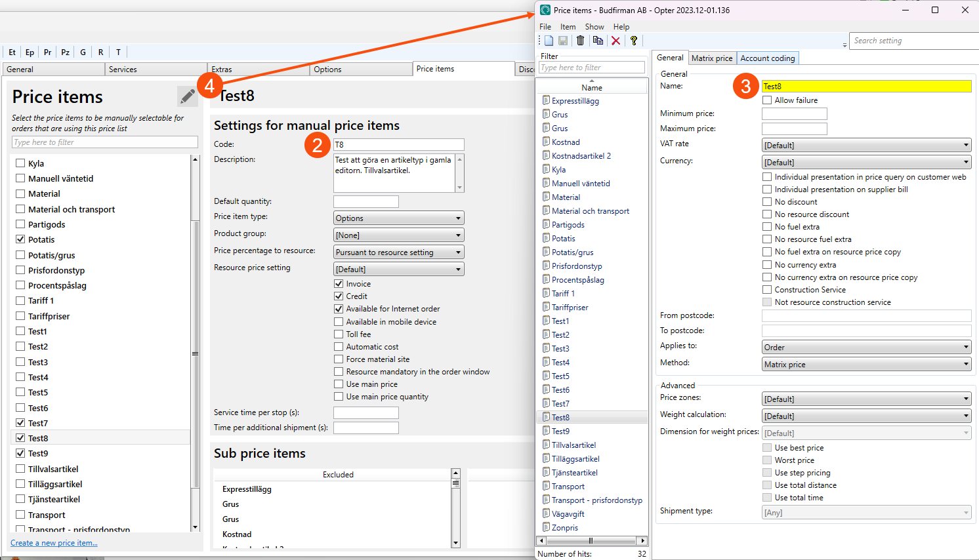Click the pencil edit icon beside Price items
Image resolution: width=979 pixels, height=560 pixels.
188,96
